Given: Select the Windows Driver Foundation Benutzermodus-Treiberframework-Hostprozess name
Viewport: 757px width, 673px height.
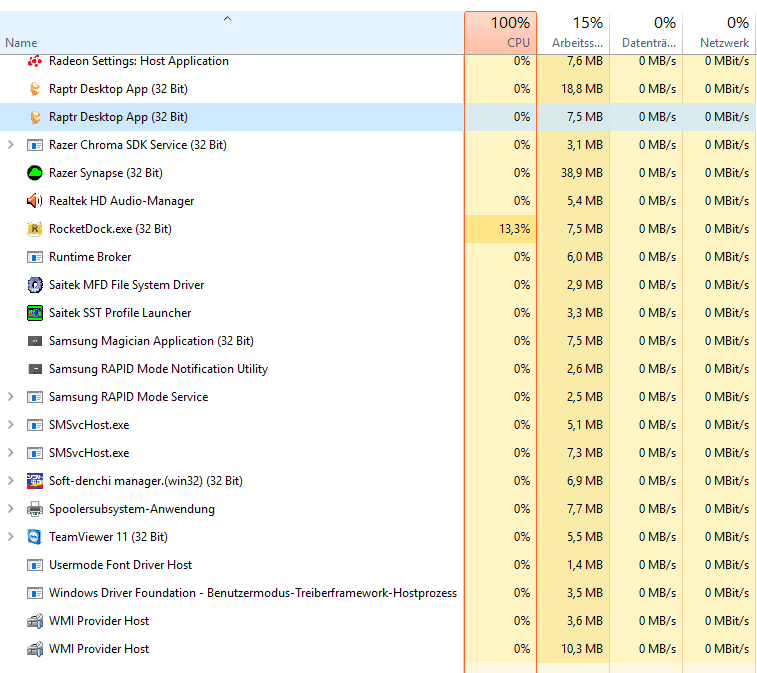Looking at the screenshot, I should coord(253,593).
